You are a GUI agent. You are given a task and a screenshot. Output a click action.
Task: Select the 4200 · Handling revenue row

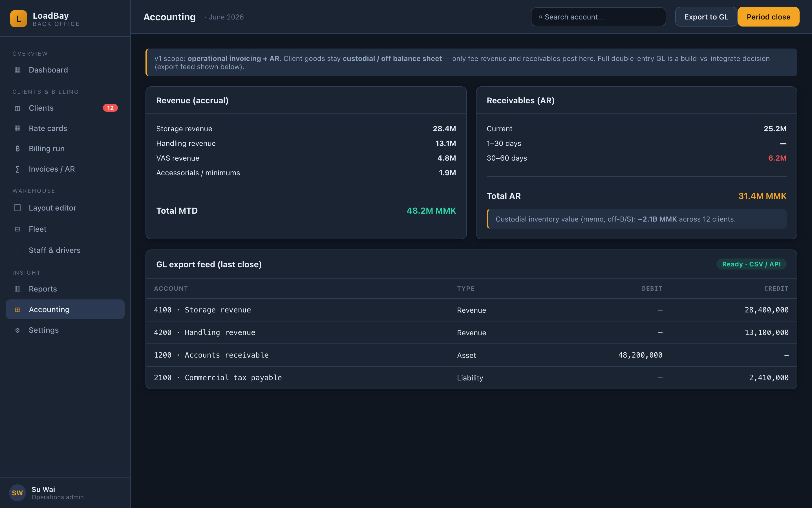point(471,332)
